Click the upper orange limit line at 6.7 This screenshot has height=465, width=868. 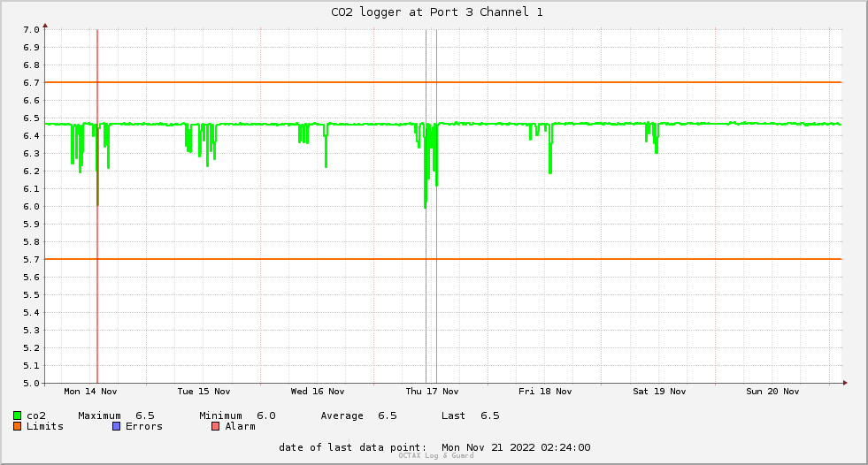pyautogui.click(x=443, y=82)
